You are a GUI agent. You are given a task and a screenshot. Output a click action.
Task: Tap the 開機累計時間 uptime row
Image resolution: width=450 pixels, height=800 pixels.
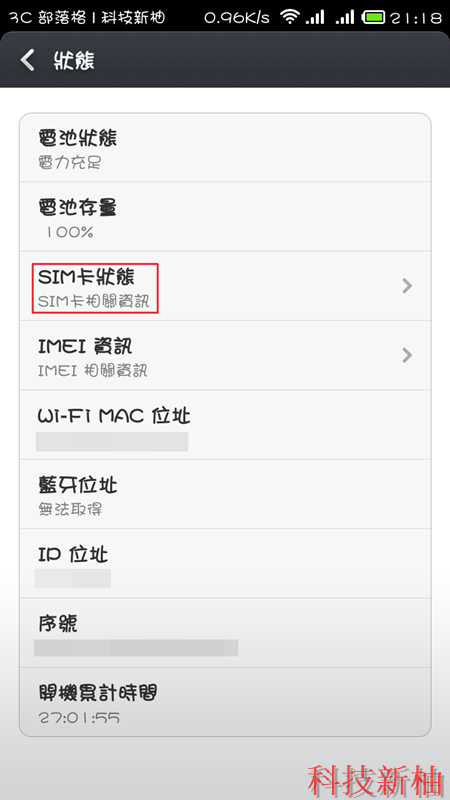coord(225,702)
